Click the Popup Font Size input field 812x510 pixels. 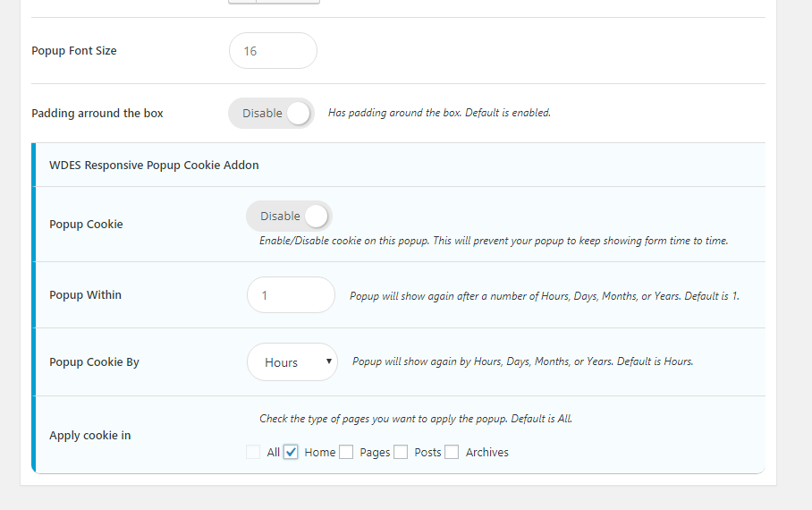click(273, 51)
